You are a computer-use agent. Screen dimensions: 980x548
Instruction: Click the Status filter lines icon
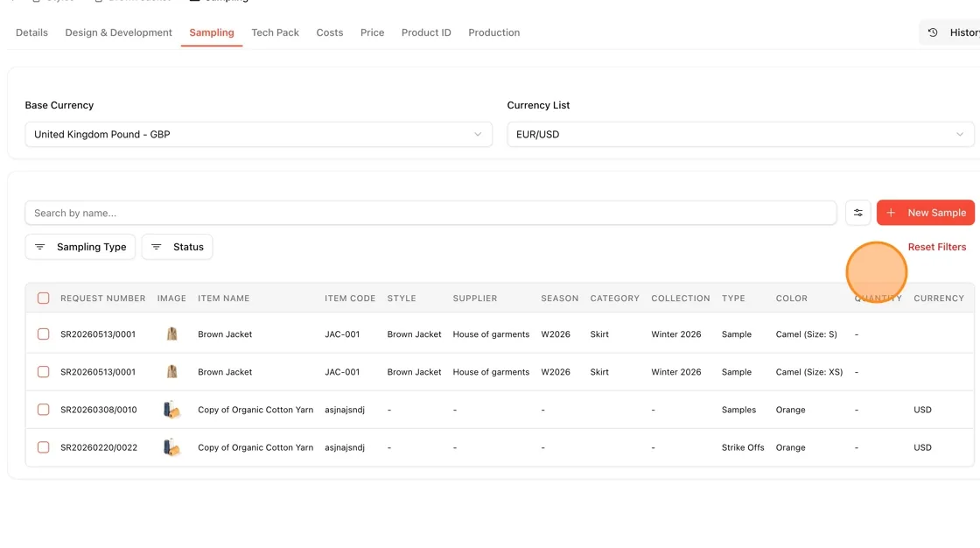[x=157, y=247]
